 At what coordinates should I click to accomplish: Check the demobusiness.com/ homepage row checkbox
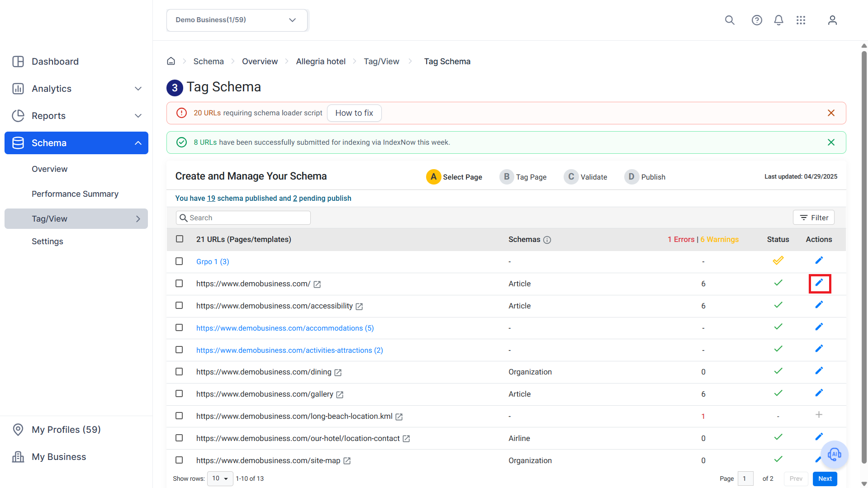179,284
